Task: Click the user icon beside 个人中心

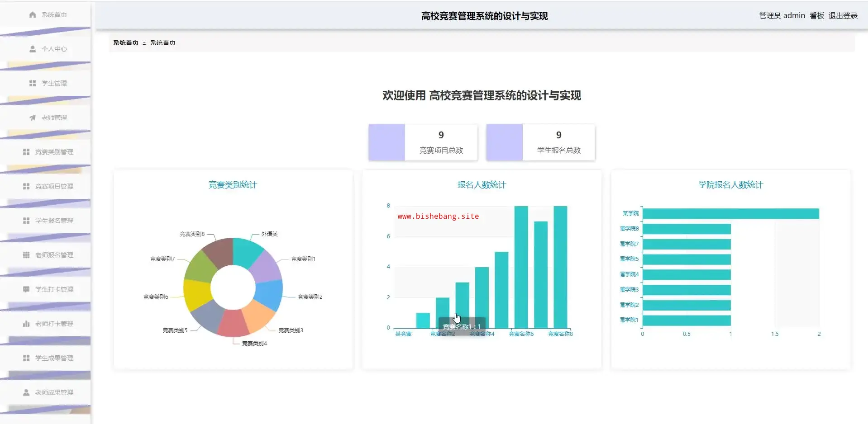Action: coord(33,49)
